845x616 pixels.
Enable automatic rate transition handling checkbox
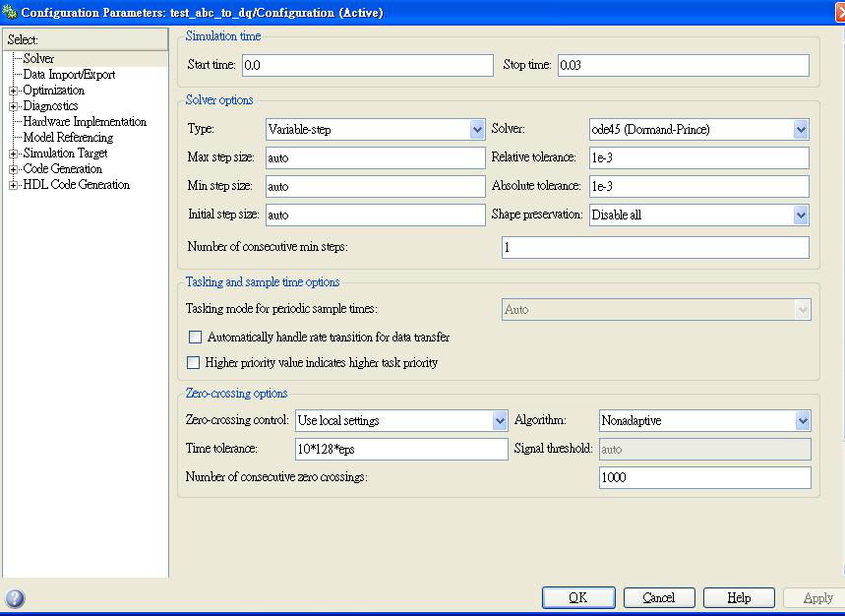(194, 338)
